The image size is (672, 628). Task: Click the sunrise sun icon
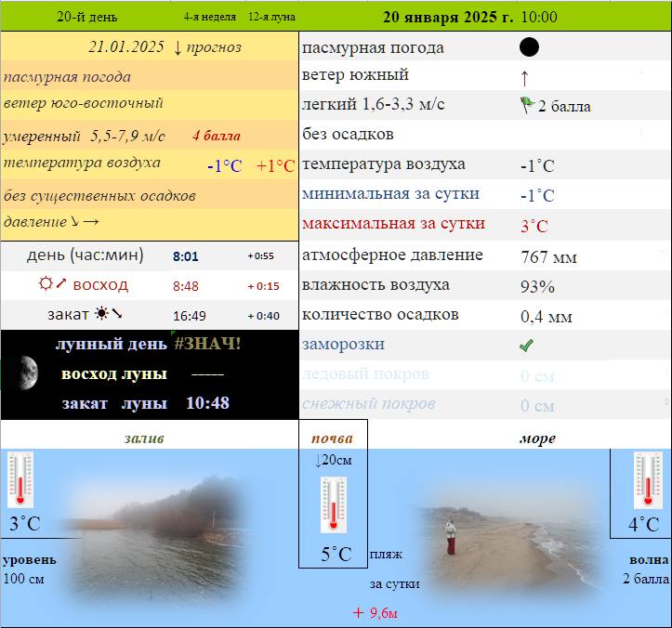pyautogui.click(x=46, y=283)
